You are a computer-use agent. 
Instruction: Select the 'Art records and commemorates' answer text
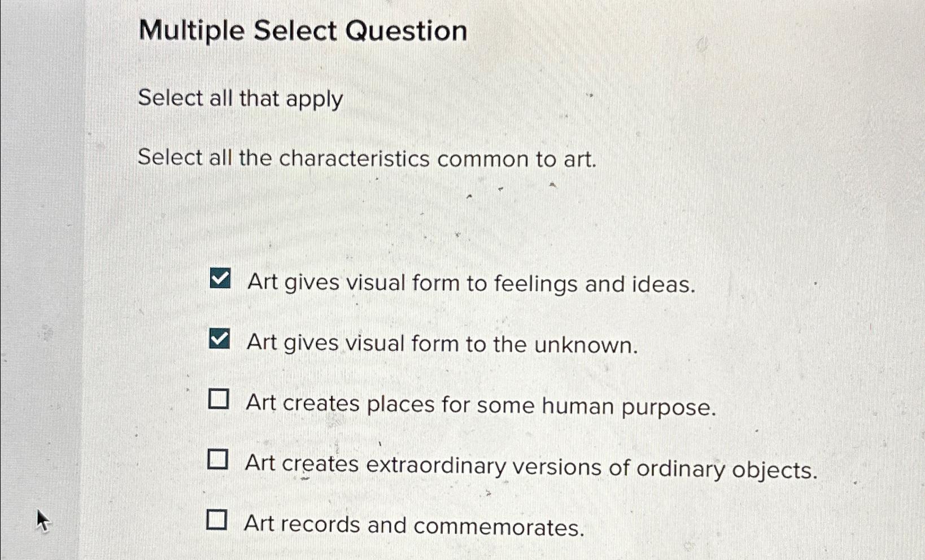point(412,526)
